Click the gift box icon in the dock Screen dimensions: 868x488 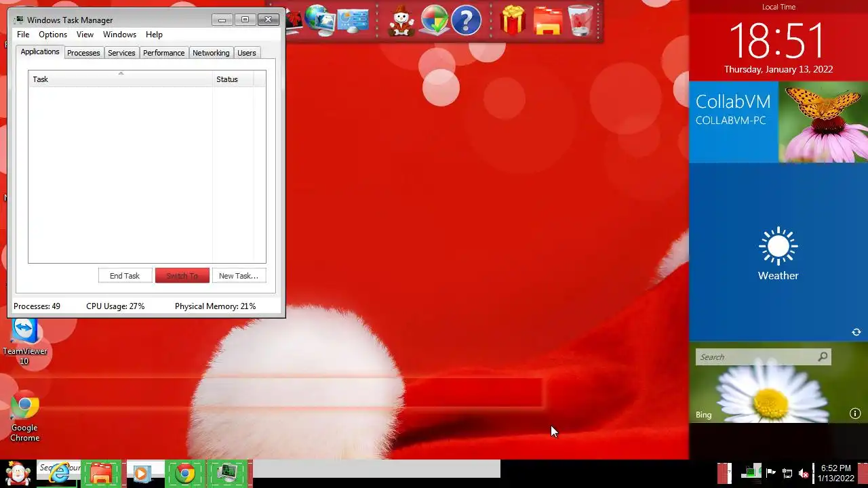coord(513,20)
